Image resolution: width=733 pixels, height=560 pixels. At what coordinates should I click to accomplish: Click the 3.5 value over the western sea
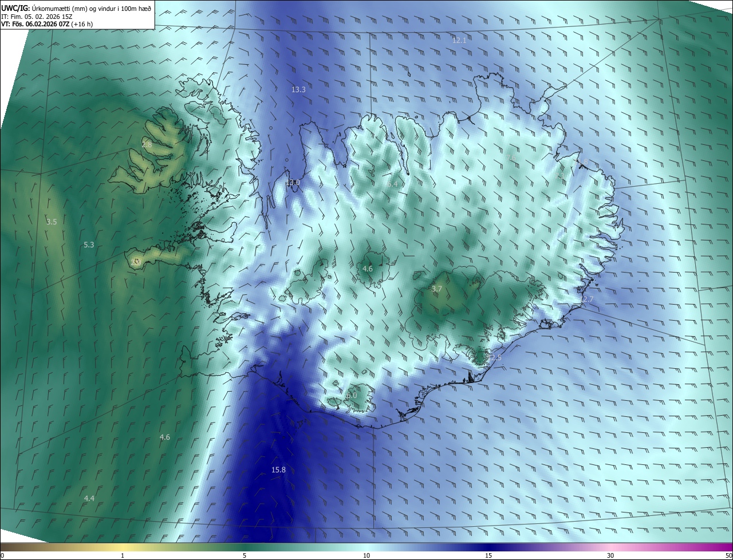[52, 222]
